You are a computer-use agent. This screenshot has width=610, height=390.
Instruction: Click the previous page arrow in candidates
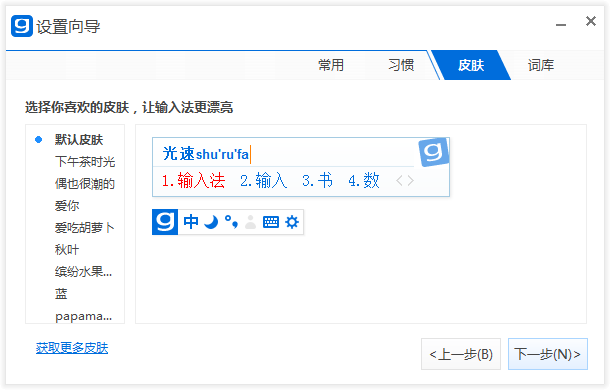click(x=399, y=181)
